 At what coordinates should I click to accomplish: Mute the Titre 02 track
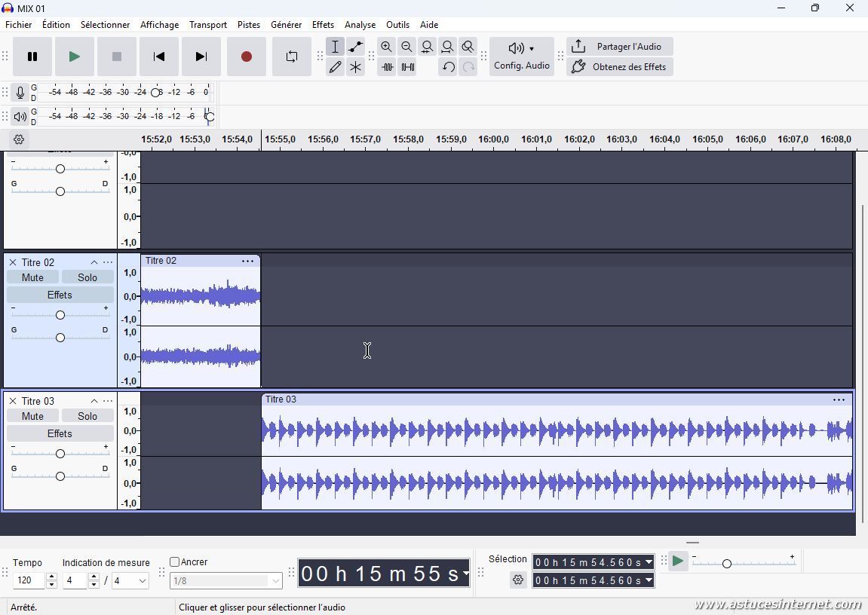32,277
